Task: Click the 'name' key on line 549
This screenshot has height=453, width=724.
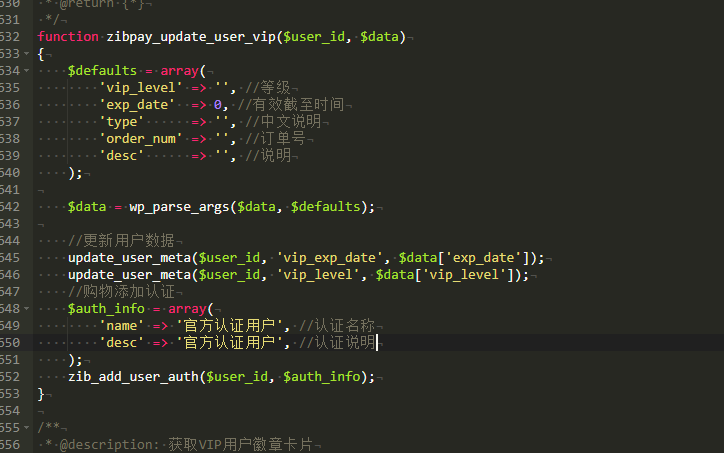Action: (x=121, y=326)
